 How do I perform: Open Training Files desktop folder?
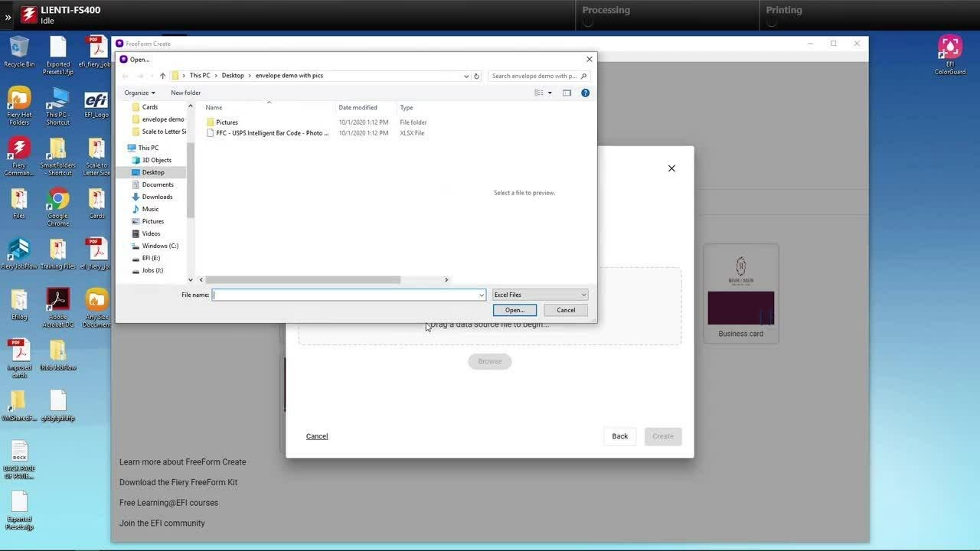pyautogui.click(x=58, y=255)
